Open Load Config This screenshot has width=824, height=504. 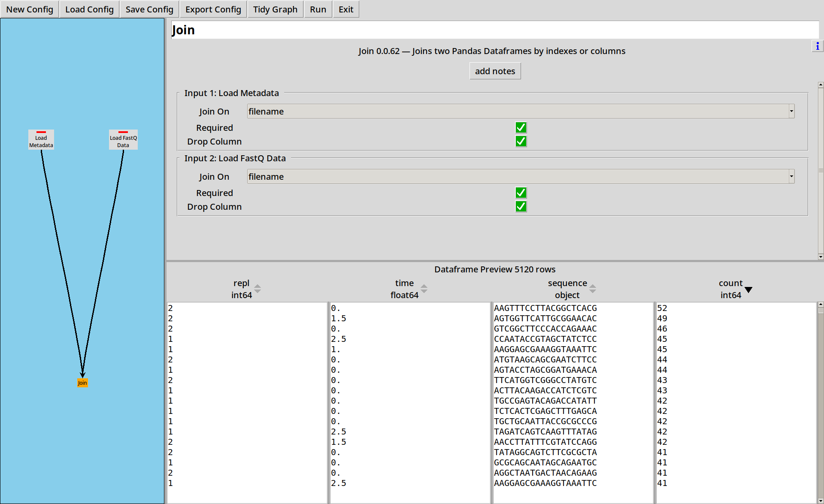click(89, 9)
